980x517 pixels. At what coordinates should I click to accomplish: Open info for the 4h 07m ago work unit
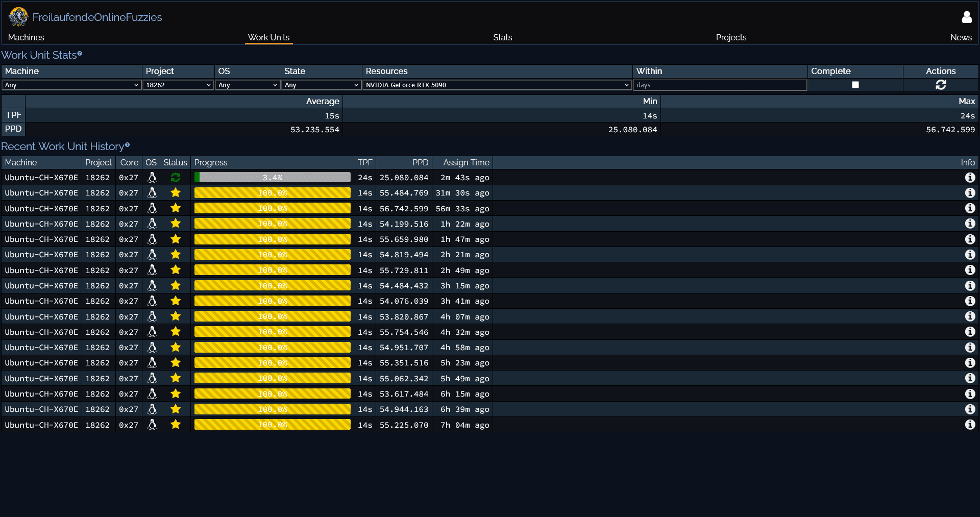(x=970, y=316)
